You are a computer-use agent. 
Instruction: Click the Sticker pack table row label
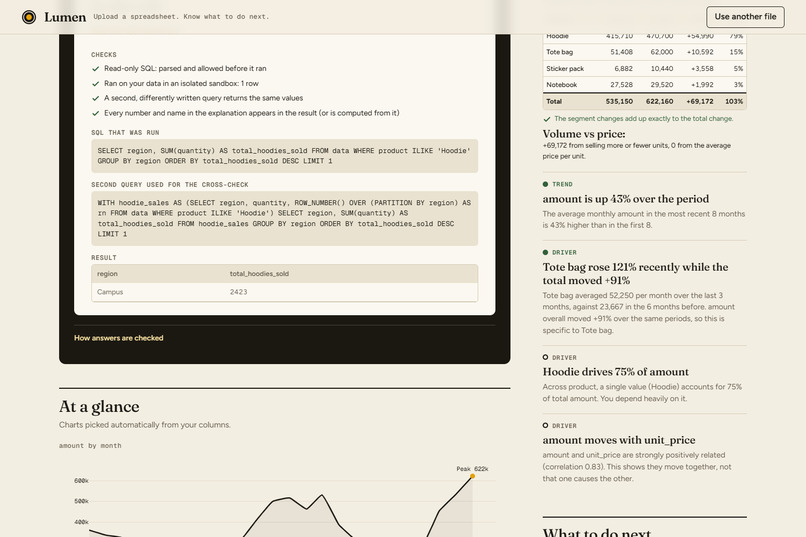click(565, 68)
